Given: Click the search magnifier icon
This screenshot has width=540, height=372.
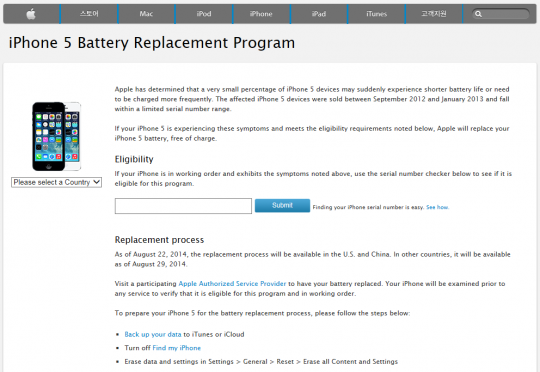Looking at the screenshot, I should [478, 14].
